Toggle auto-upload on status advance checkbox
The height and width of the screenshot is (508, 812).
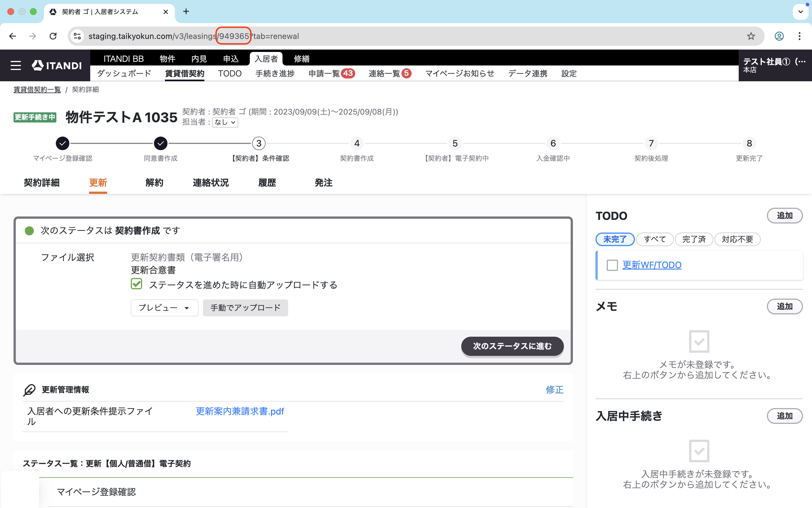tap(136, 284)
